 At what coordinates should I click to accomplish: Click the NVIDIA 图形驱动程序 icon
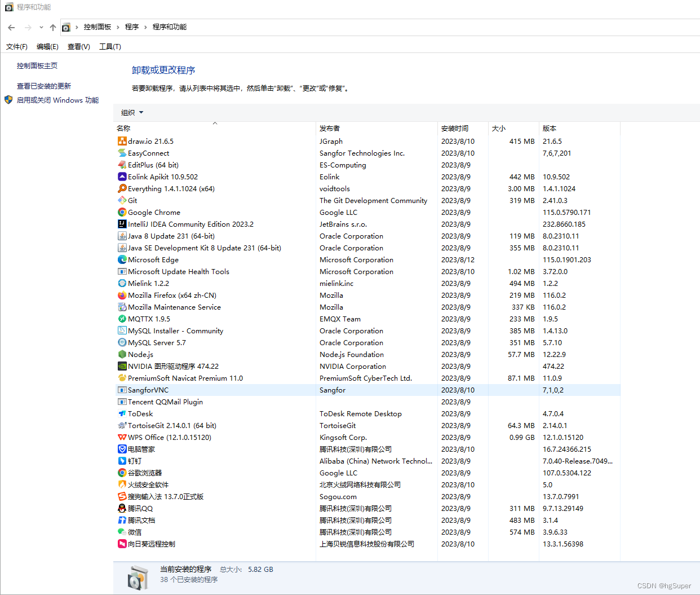pyautogui.click(x=121, y=366)
